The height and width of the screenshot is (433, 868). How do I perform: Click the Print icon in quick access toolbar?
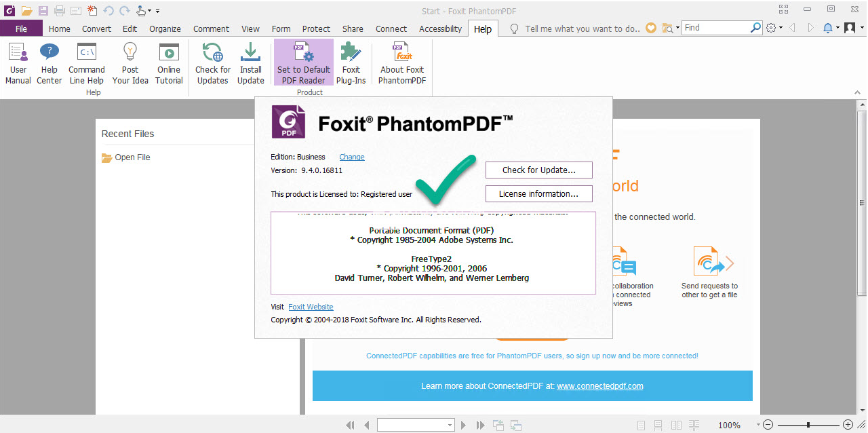[60, 10]
